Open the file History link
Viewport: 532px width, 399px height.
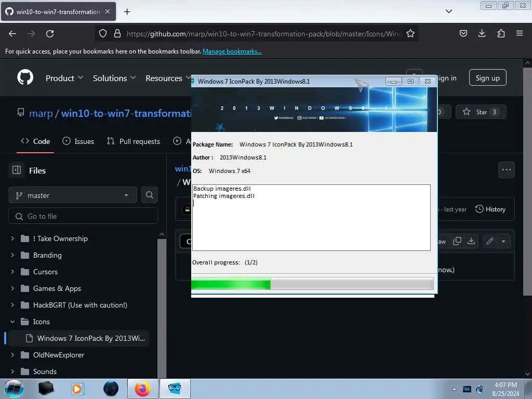[490, 209]
